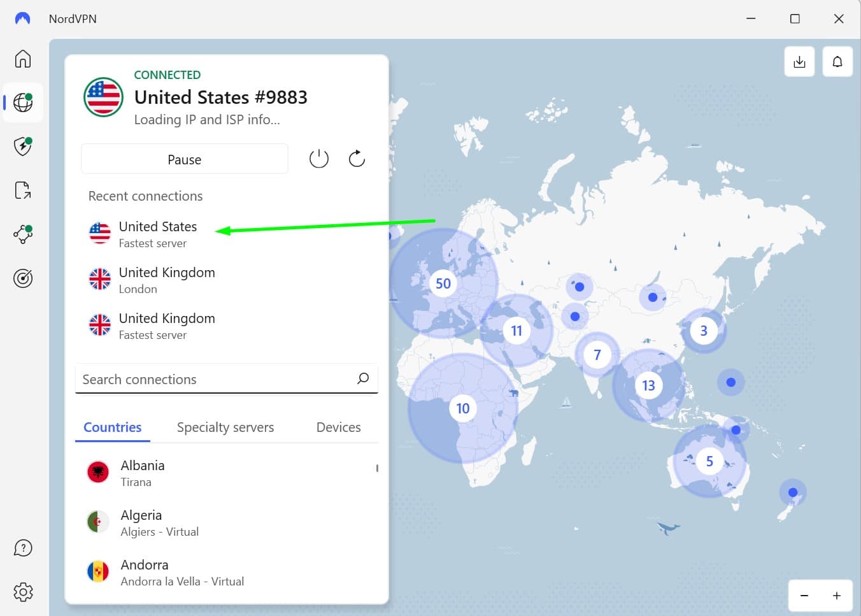The image size is (861, 616).
Task: Click the Southeast Asia cluster marked 13
Action: [648, 385]
